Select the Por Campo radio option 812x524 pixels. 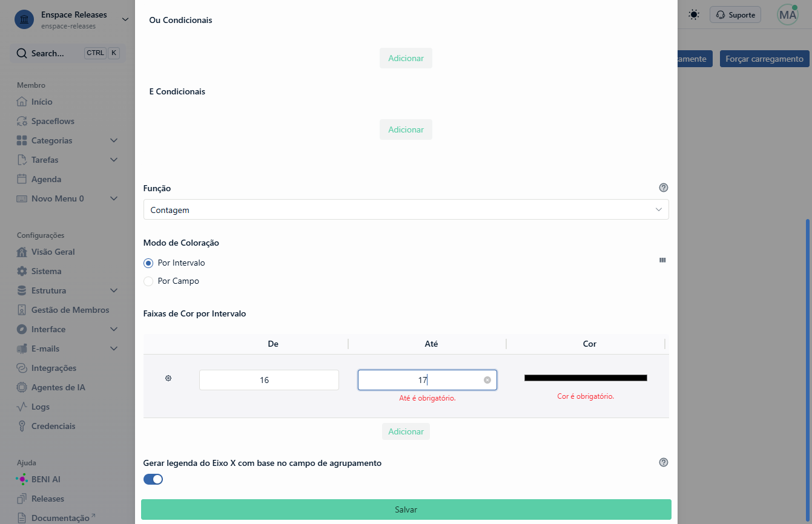tap(148, 281)
